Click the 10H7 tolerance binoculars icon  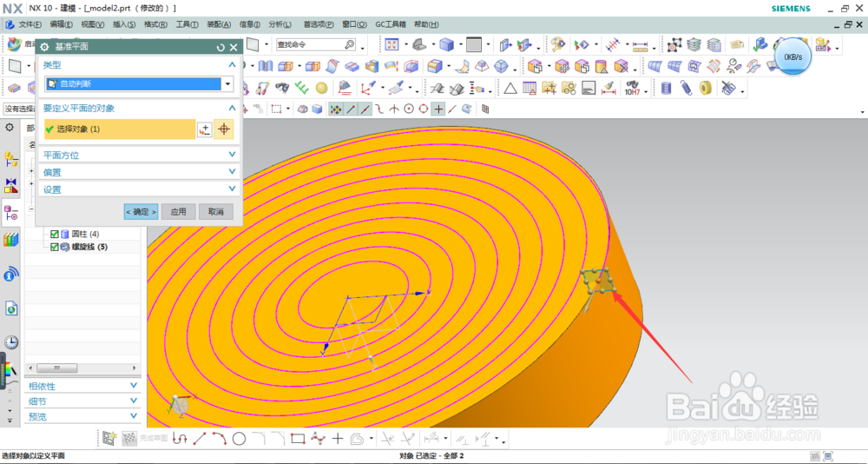(x=632, y=88)
